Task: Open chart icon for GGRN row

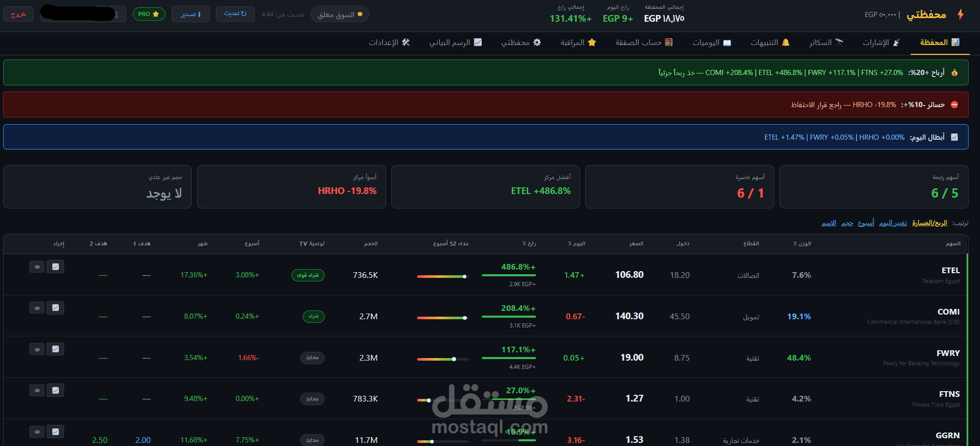Action: pos(55,432)
